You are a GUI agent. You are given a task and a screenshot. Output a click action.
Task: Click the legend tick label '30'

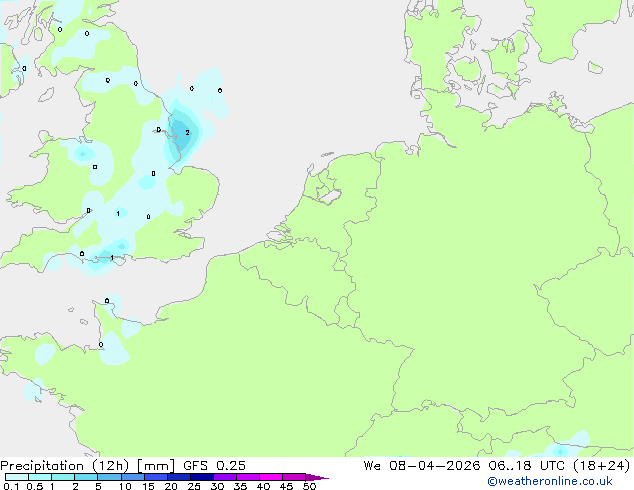(217, 486)
